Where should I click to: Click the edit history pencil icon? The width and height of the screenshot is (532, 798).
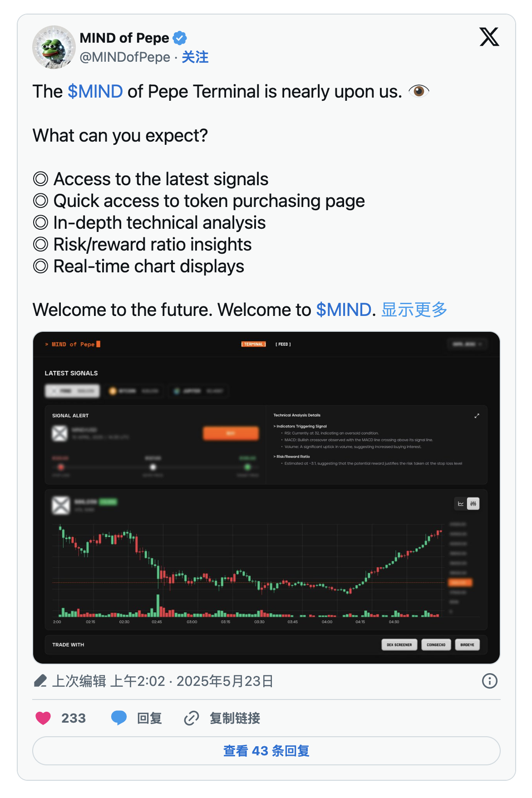(40, 681)
